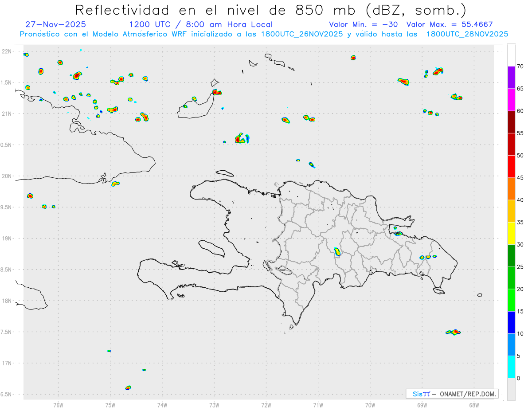Click the light blue 5–10 dBZ swatch

[511, 344]
